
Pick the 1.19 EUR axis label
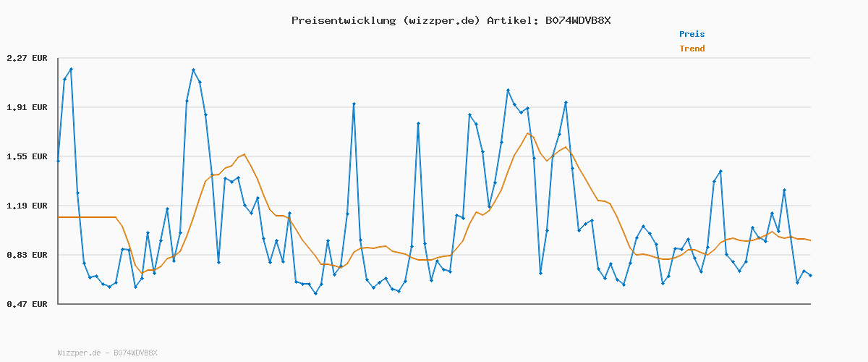pos(26,206)
